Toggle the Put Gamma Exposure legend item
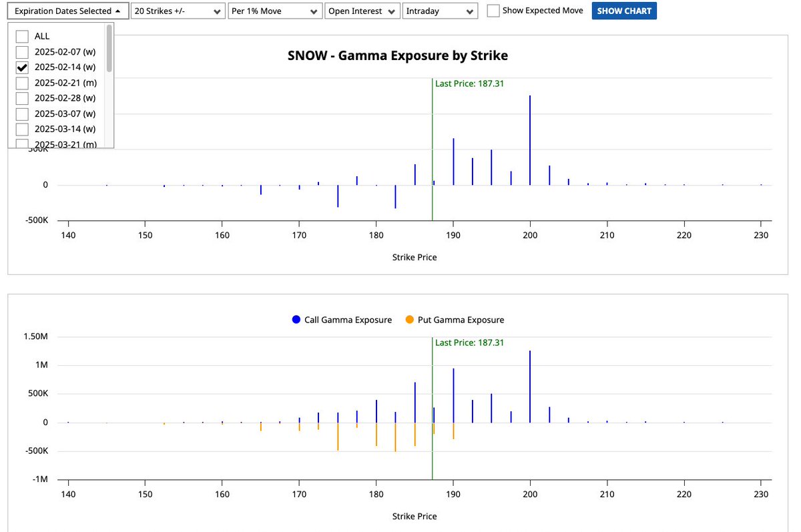This screenshot has width=801, height=532. coord(454,320)
